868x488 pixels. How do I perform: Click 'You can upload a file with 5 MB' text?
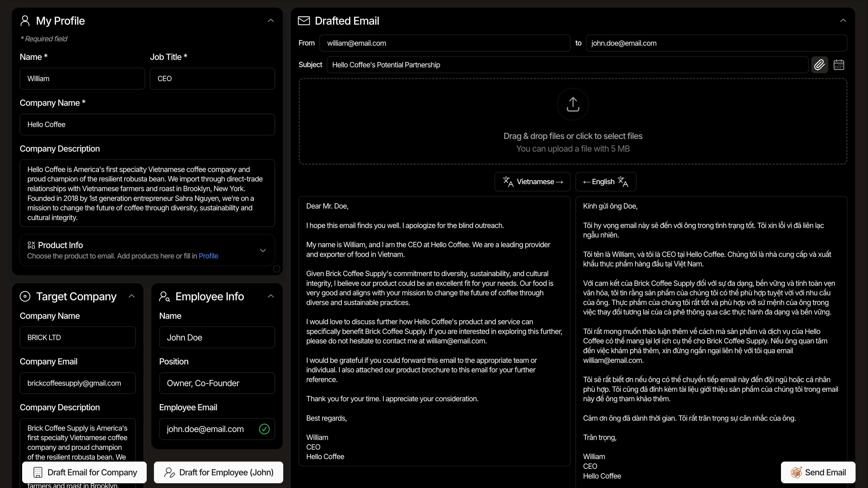pos(573,148)
